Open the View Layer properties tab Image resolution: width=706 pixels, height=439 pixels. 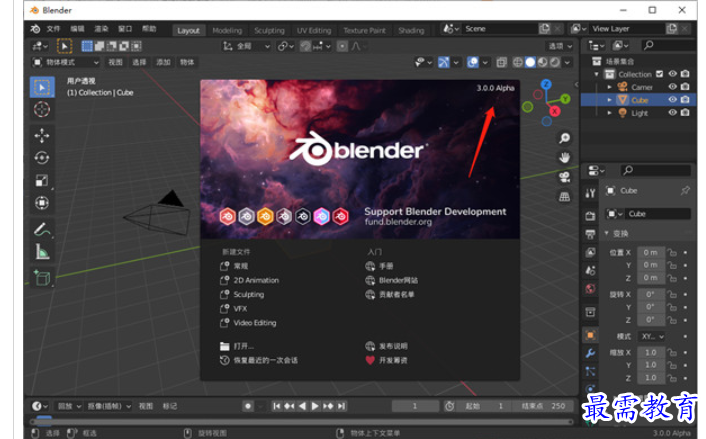[590, 252]
